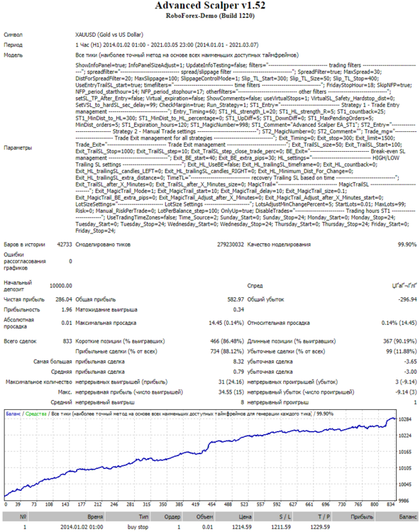Image resolution: width=420 pixels, height=532 pixels.
Task: Select the '0.79' average profit trade value
Action: [x=238, y=372]
